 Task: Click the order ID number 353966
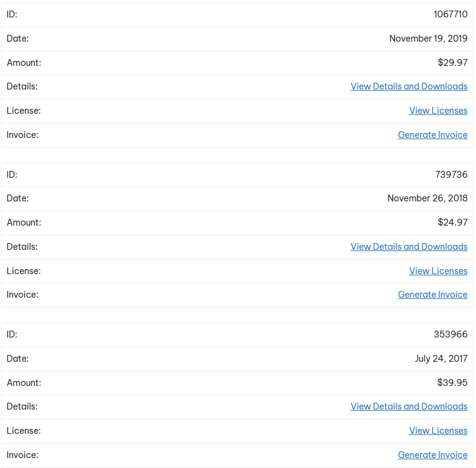[x=451, y=334]
